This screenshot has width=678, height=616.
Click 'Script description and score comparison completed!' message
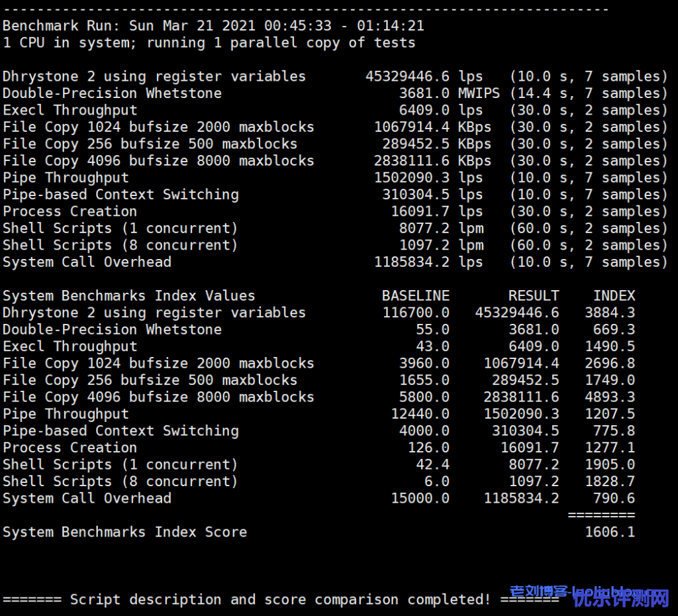280,599
